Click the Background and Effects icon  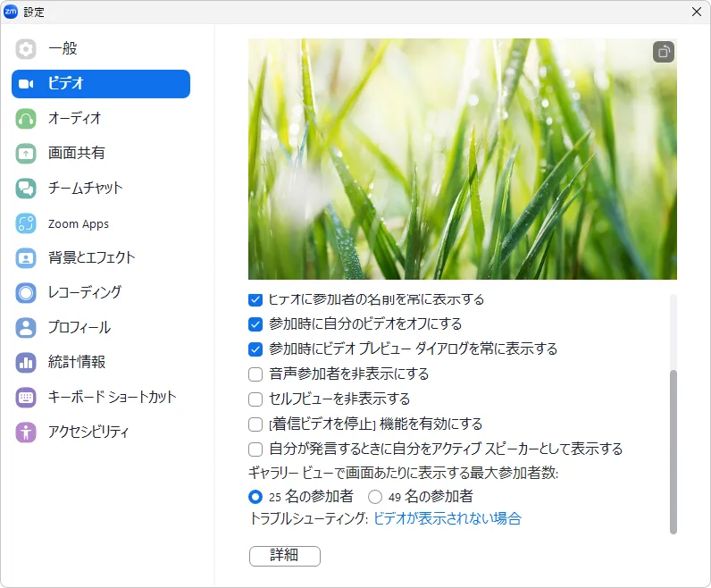point(26,258)
